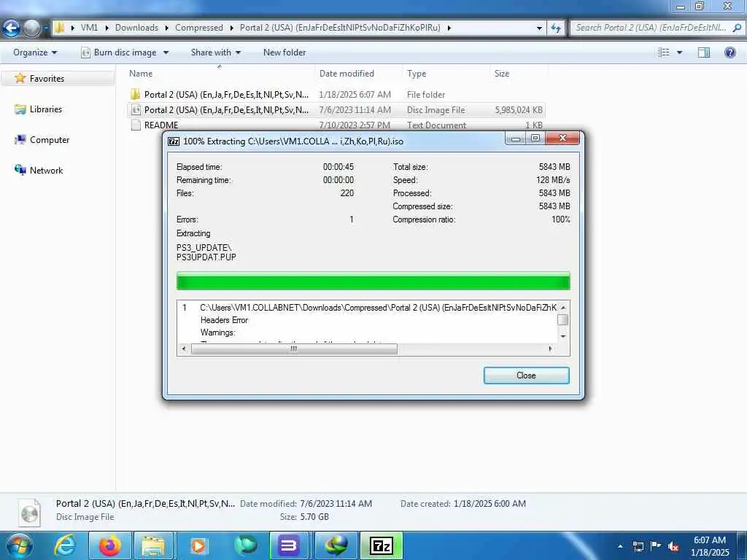Viewport: 747px width, 560px height.
Task: Click Burn disc image button
Action: point(119,52)
